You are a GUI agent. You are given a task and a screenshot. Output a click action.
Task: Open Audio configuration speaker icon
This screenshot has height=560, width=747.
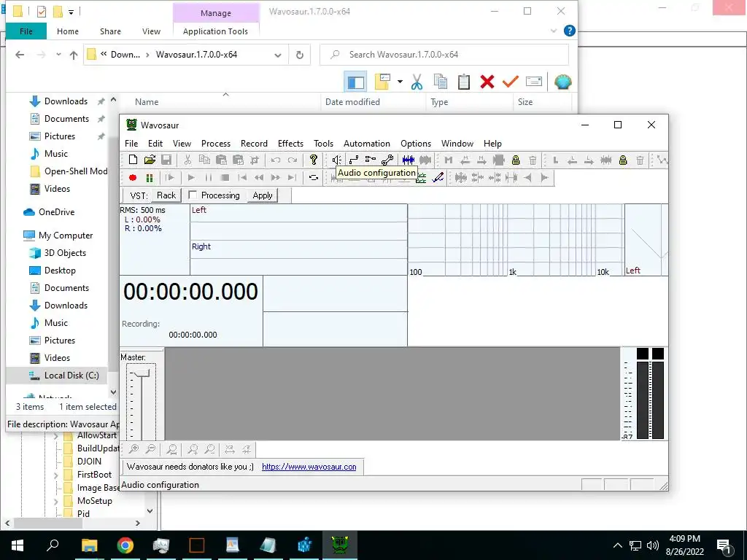pos(336,160)
